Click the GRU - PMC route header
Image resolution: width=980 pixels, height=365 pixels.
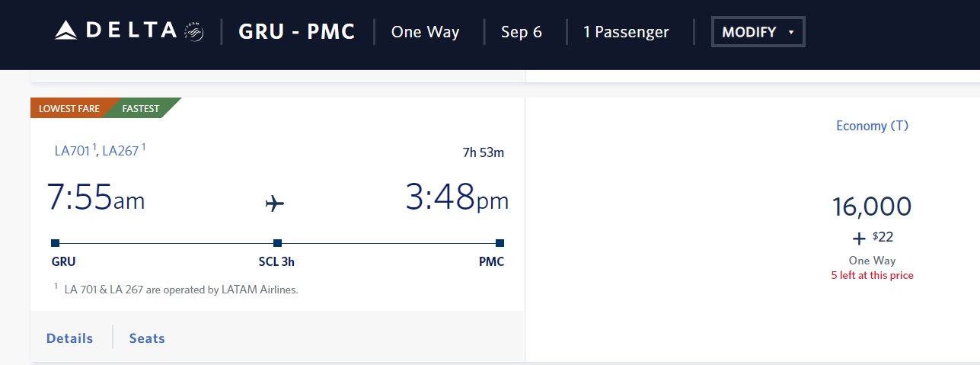tap(297, 32)
